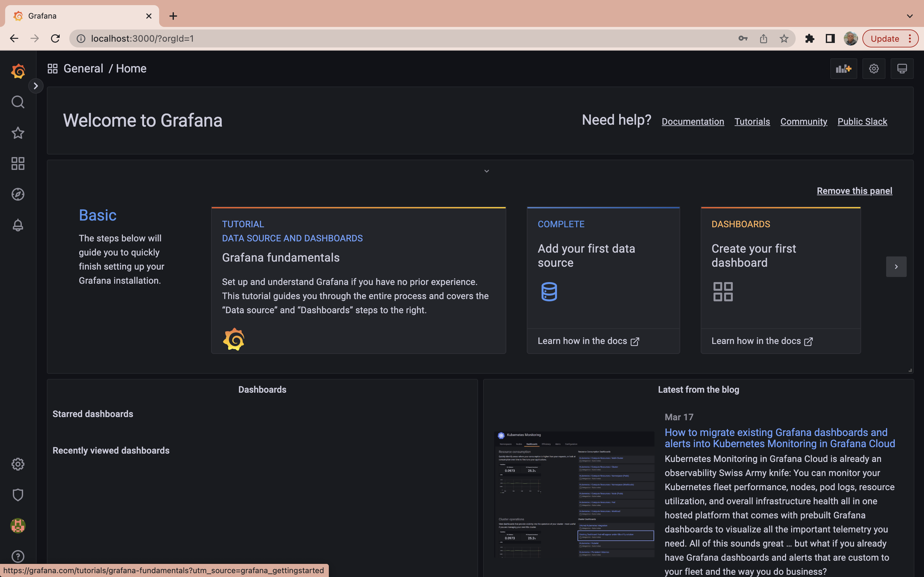Open the Search dashboards magnifier icon

[18, 102]
